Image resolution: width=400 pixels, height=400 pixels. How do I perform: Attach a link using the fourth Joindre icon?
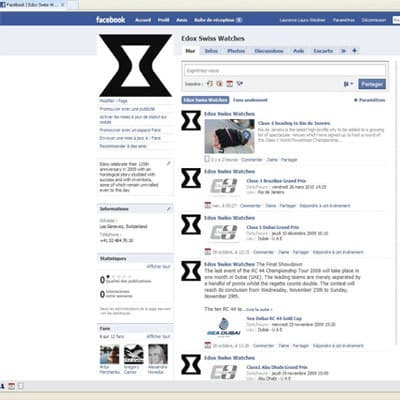(239, 84)
